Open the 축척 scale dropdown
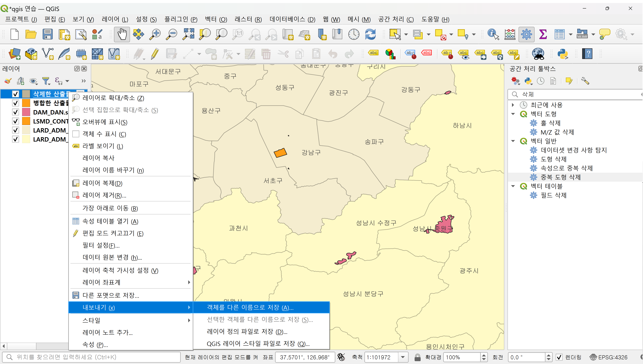 pos(403,357)
